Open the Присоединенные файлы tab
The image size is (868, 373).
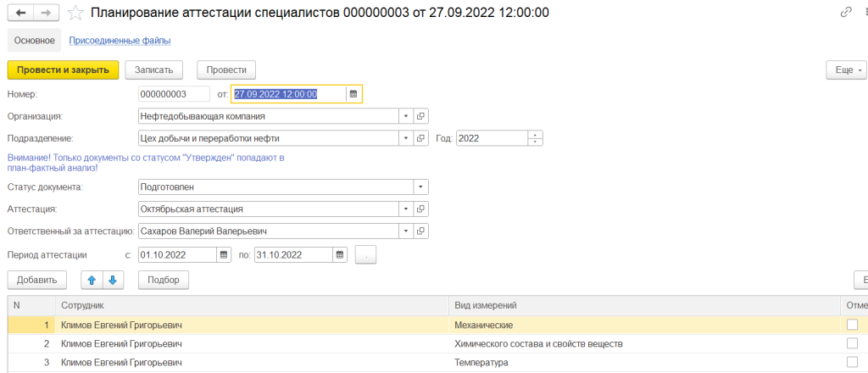point(120,40)
